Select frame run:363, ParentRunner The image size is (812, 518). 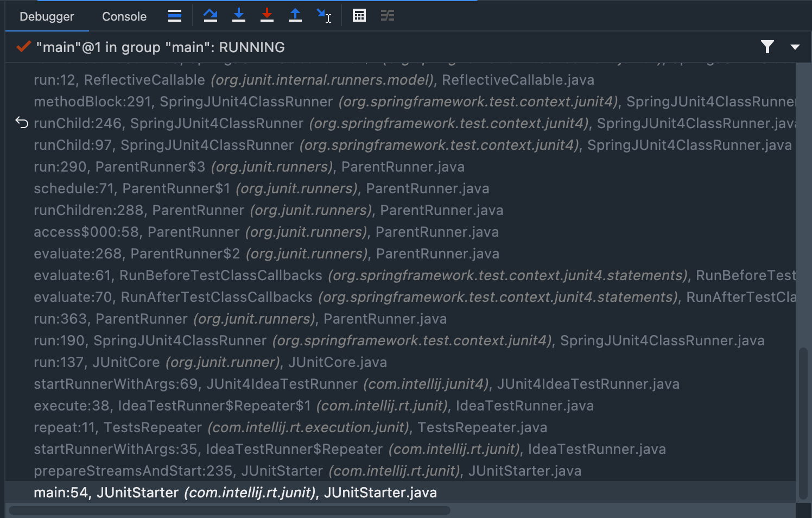coord(401,319)
